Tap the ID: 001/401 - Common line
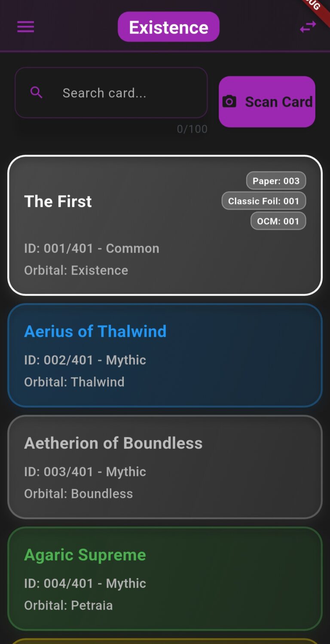 pos(92,248)
